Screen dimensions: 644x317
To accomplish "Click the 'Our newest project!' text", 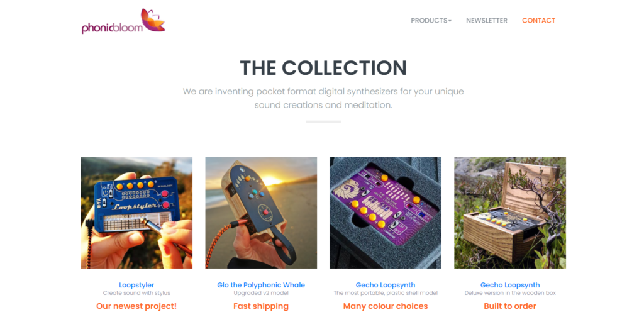I will [x=136, y=306].
